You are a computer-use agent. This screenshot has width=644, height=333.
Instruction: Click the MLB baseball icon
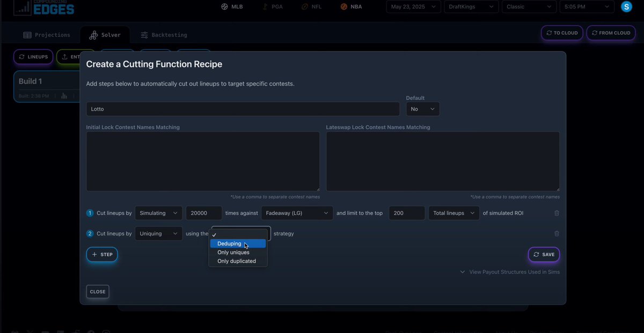pos(225,6)
